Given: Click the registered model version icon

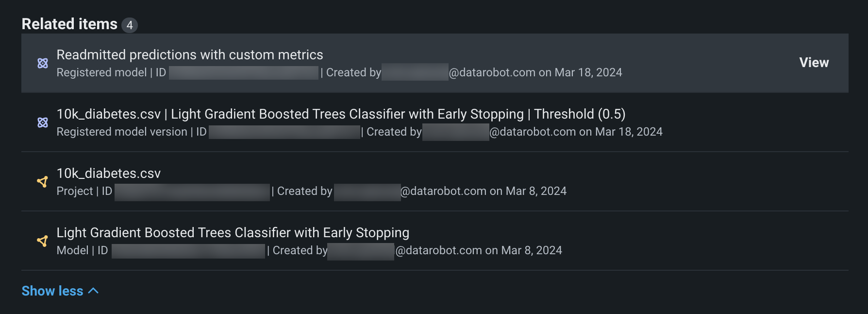Looking at the screenshot, I should click(x=43, y=122).
